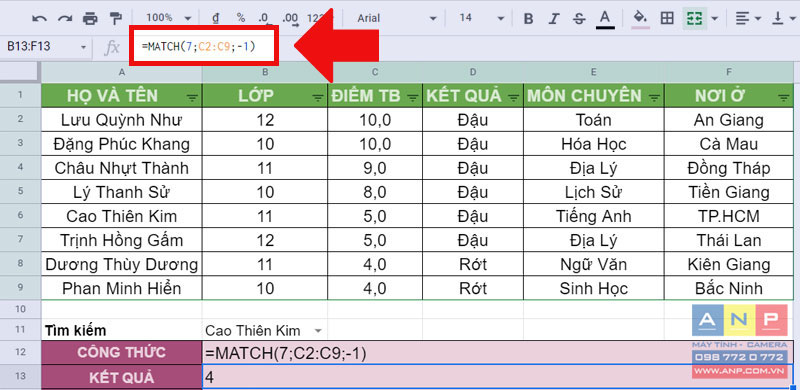Image resolution: width=800 pixels, height=390 pixels.
Task: Click the row 13 KẾT QUẢ label cell
Action: (121, 377)
